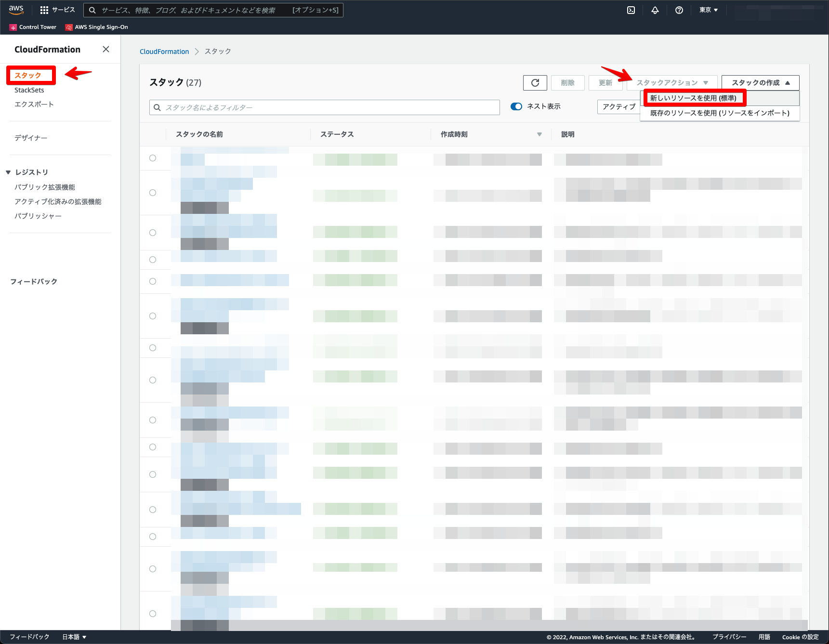Viewport: 829px width, 644px height.
Task: Click the description column header
Action: (568, 134)
